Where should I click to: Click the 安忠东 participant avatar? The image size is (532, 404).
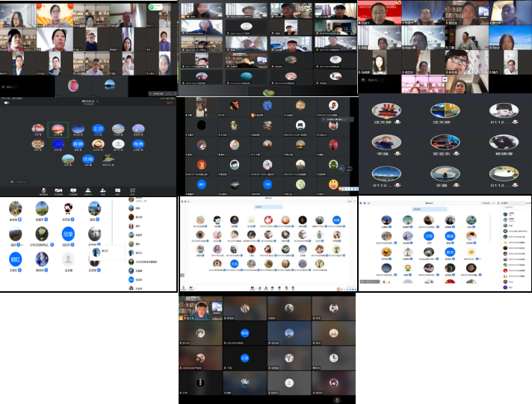click(x=445, y=143)
